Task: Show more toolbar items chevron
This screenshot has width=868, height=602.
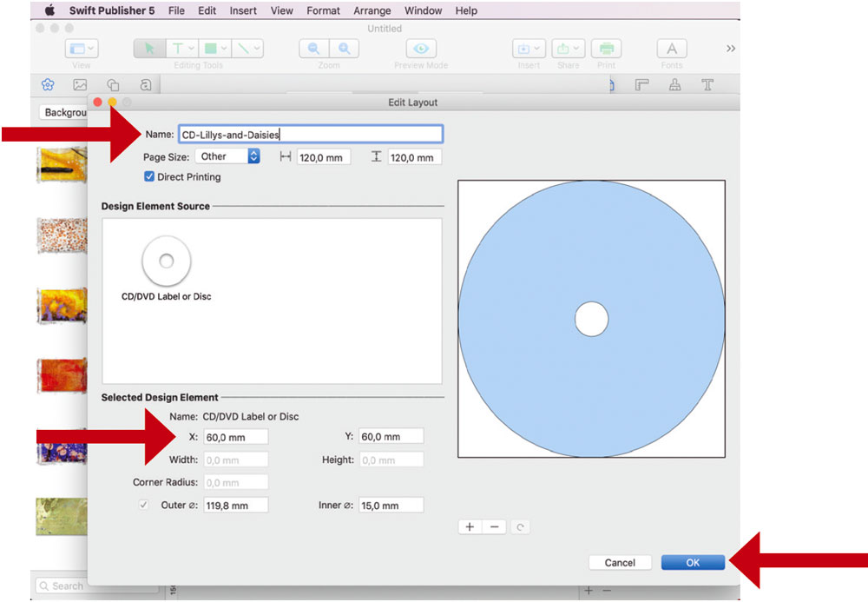Action: point(731,49)
